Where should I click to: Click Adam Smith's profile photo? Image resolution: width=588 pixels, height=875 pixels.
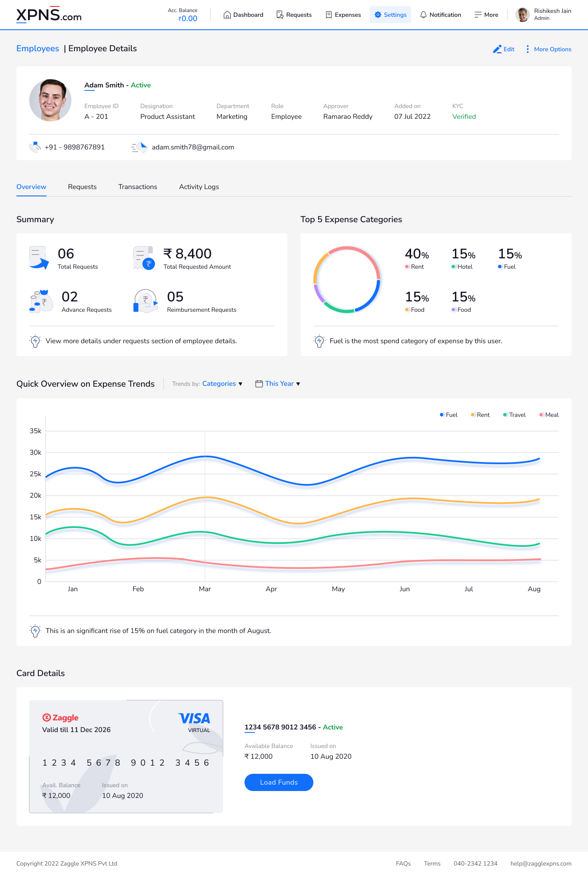click(50, 100)
